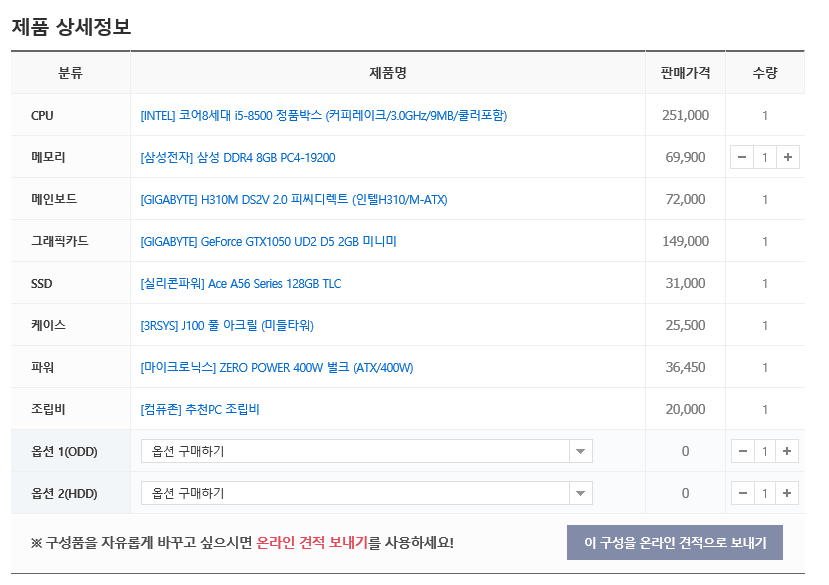This screenshot has height=585, width=829.
Task: Click the HDD option quantity input field
Action: coord(765,493)
